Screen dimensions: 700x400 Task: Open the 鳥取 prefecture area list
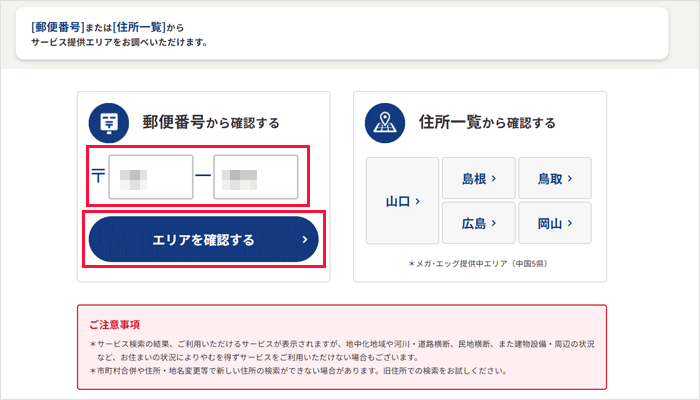point(554,179)
